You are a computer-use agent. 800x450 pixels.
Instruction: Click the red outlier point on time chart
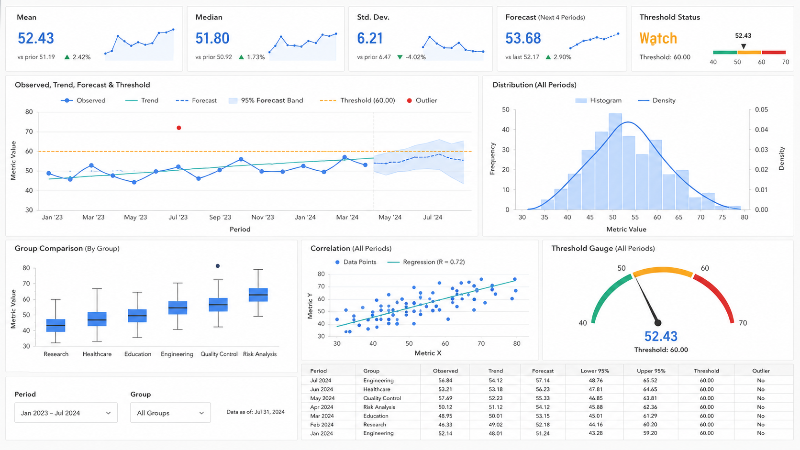(x=179, y=128)
